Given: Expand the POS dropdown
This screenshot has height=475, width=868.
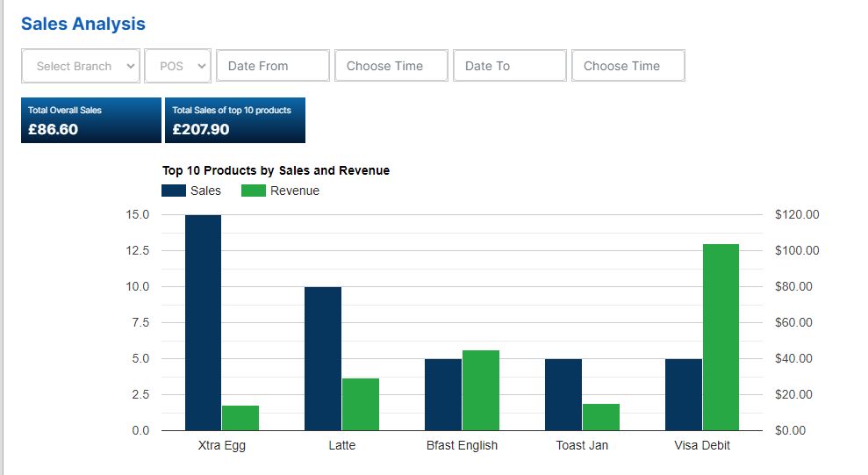Looking at the screenshot, I should pyautogui.click(x=178, y=66).
